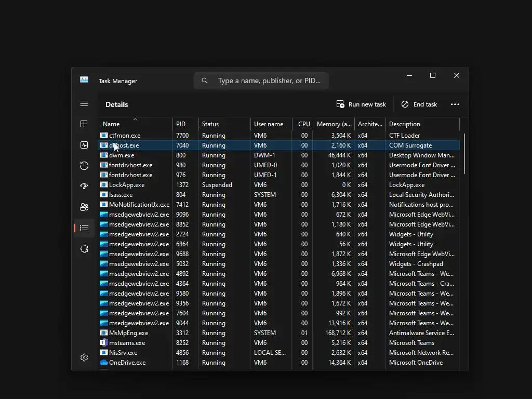Click the MoNotificationUx.exe process icon

[x=104, y=205]
